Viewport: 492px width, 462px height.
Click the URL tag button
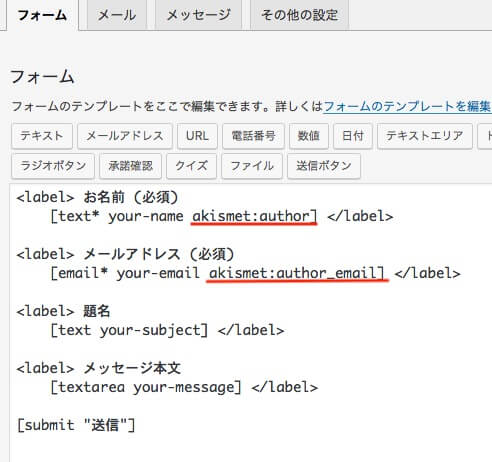tap(197, 136)
